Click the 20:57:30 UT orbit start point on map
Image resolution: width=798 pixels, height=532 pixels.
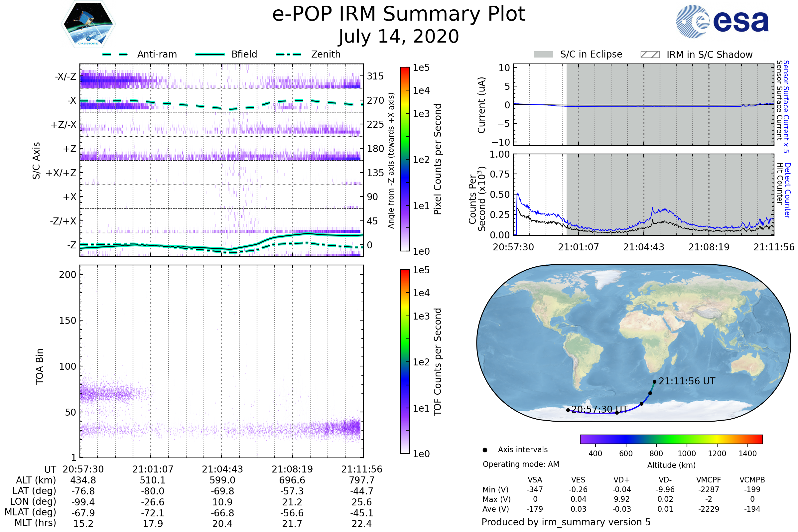pyautogui.click(x=568, y=410)
